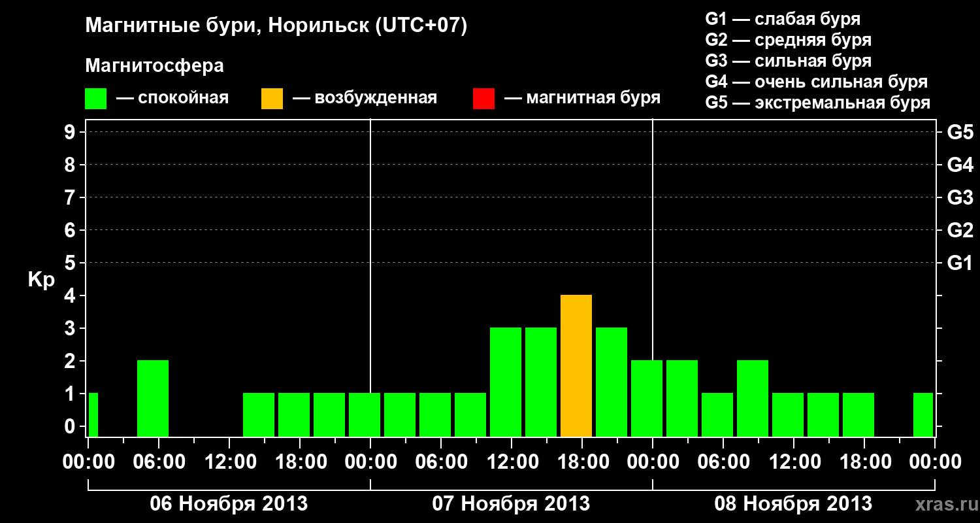The width and height of the screenshot is (980, 523).
Task: Click the '07 Ноября 2013' date label
Action: [x=511, y=503]
